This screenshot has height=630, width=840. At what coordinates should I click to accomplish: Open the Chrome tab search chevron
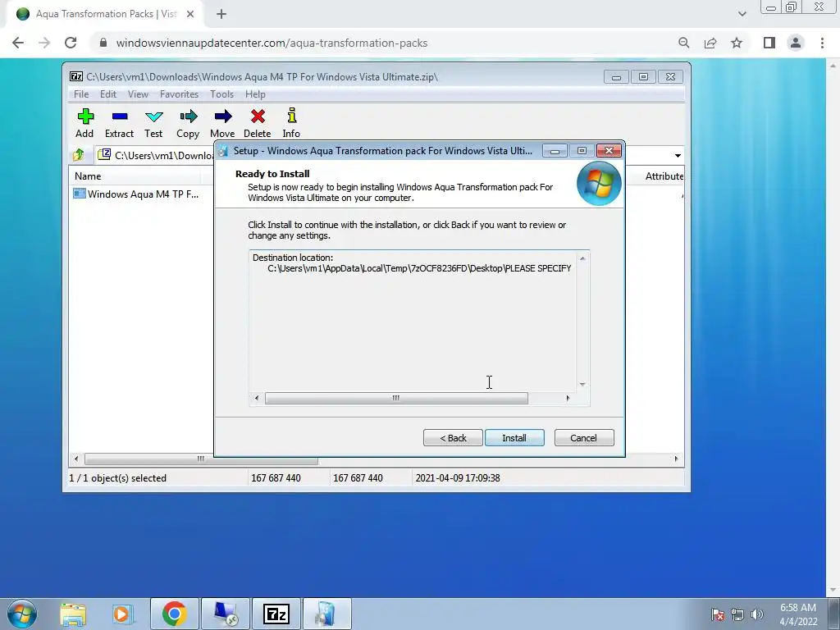[742, 14]
